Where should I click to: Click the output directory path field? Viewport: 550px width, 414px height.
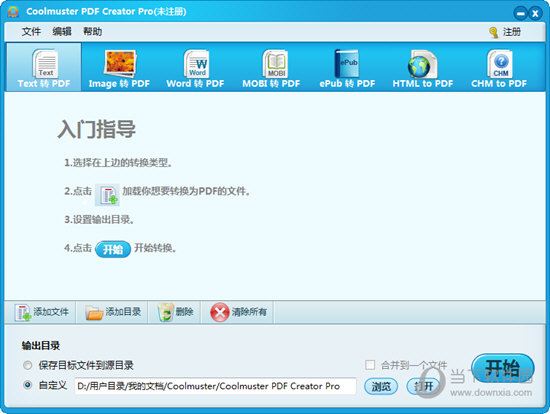pyautogui.click(x=215, y=386)
